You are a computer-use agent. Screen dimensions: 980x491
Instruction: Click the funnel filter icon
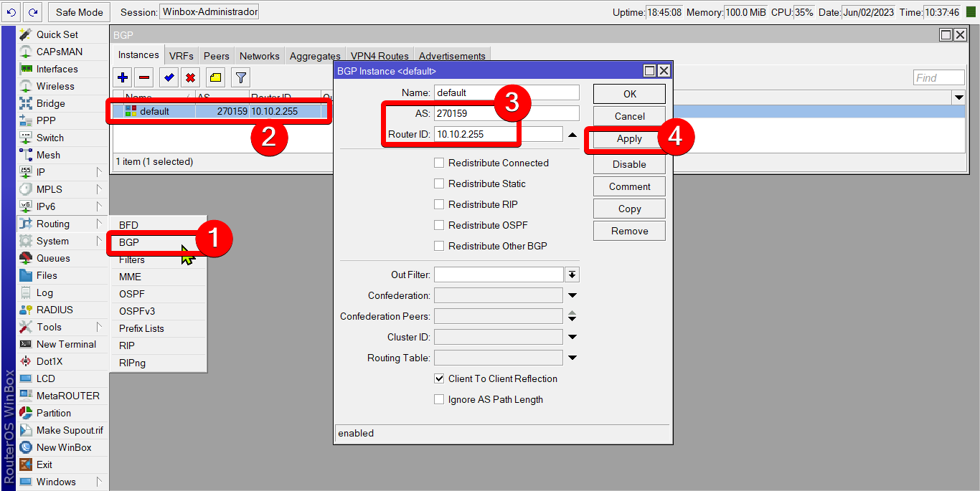(x=241, y=77)
